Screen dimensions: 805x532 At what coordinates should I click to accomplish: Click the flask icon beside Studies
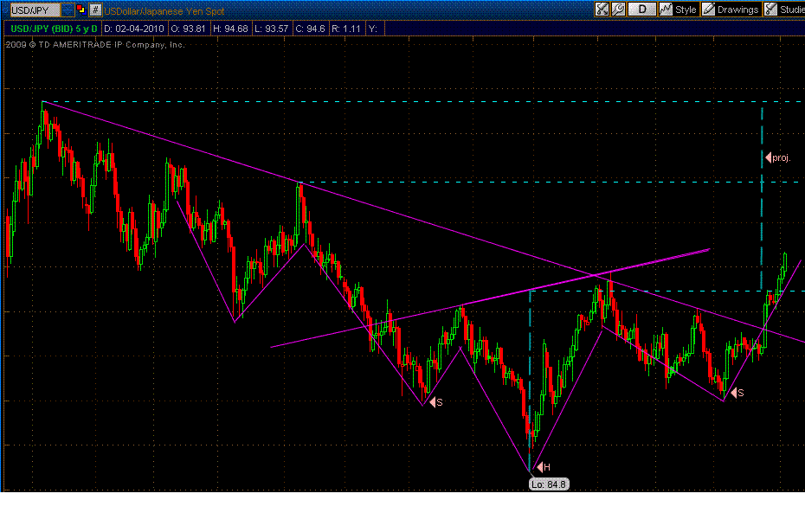pos(770,10)
